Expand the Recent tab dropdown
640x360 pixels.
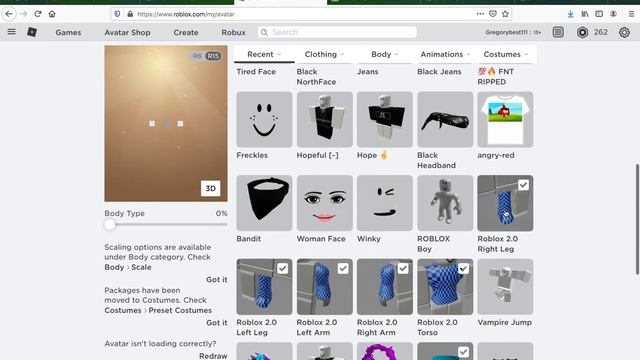(x=264, y=54)
